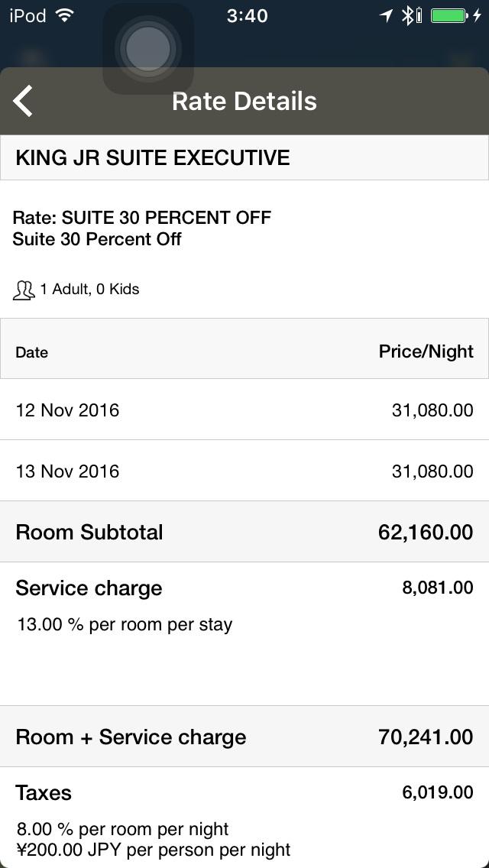Screen dimensions: 489x868
Task: Tap the Room Subtotal row
Action: point(244,533)
